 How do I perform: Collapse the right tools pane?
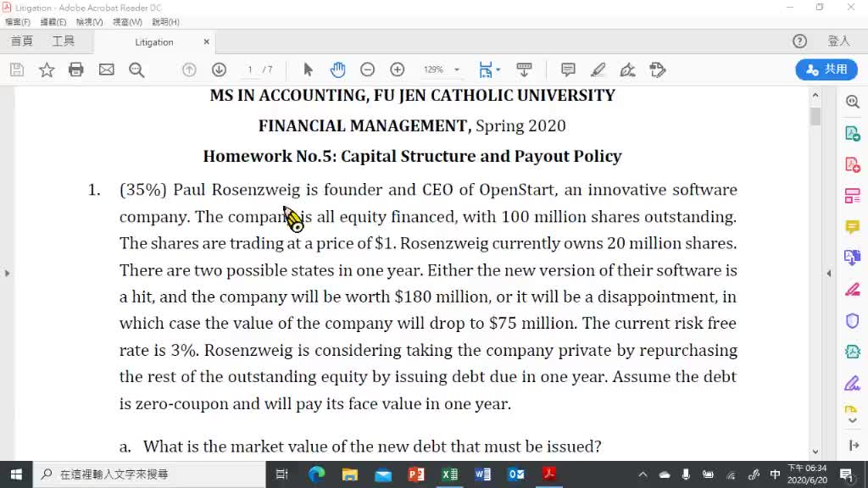click(x=829, y=273)
